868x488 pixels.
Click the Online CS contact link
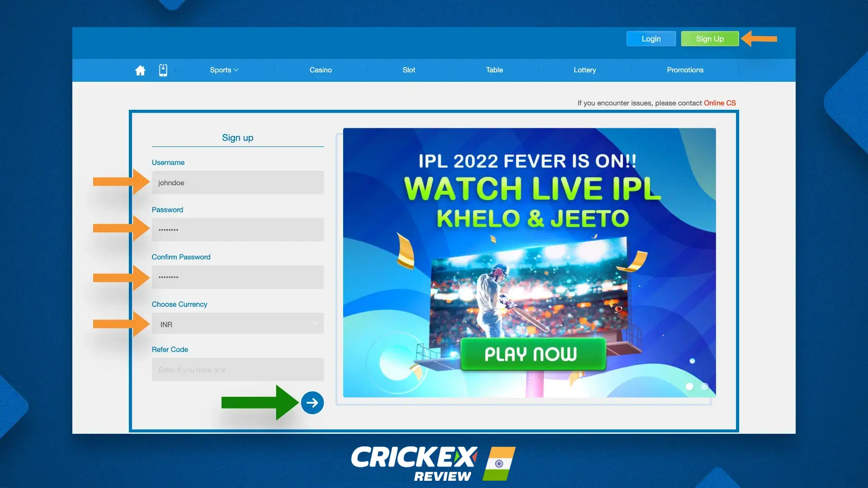coord(720,103)
